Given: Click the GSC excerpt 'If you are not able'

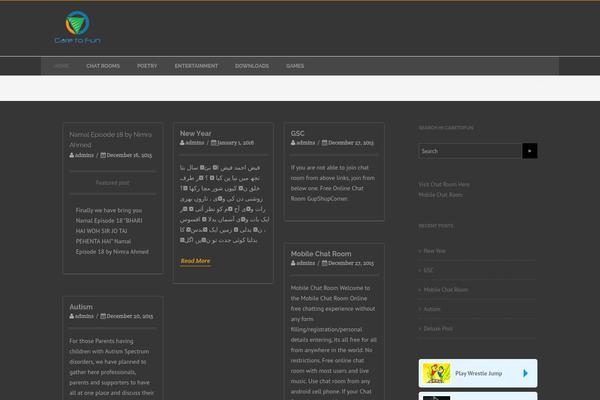Looking at the screenshot, I should click(x=330, y=168).
